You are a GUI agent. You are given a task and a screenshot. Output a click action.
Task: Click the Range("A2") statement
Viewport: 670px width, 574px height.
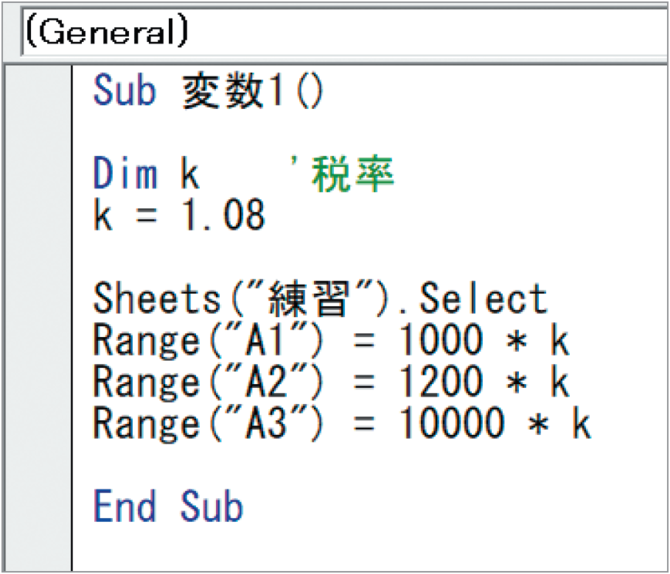(x=331, y=381)
